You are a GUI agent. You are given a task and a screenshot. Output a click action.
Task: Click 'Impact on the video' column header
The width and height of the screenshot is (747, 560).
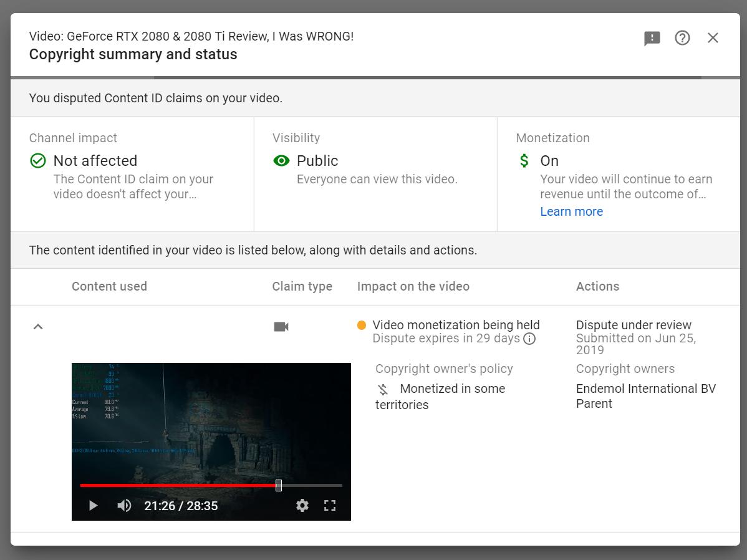pos(413,286)
